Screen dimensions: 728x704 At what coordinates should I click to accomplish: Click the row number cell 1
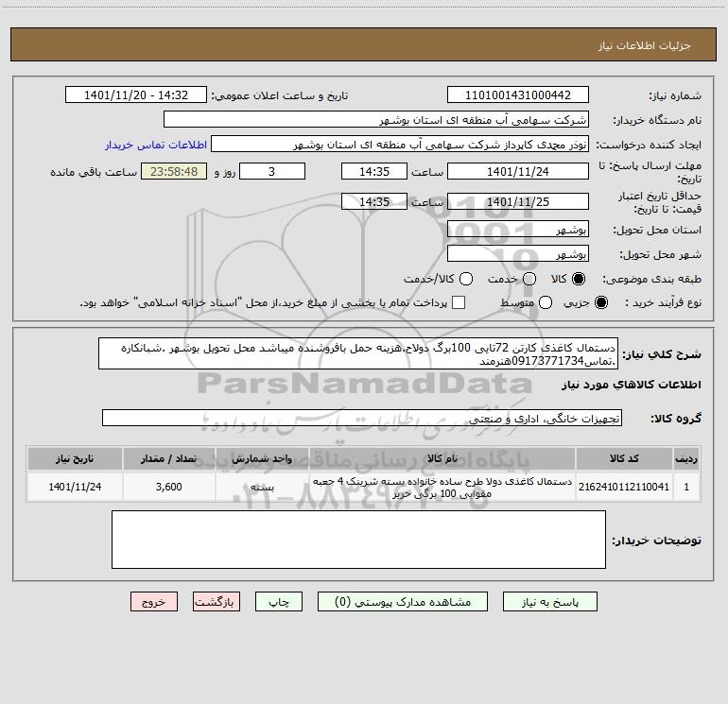[x=686, y=487]
